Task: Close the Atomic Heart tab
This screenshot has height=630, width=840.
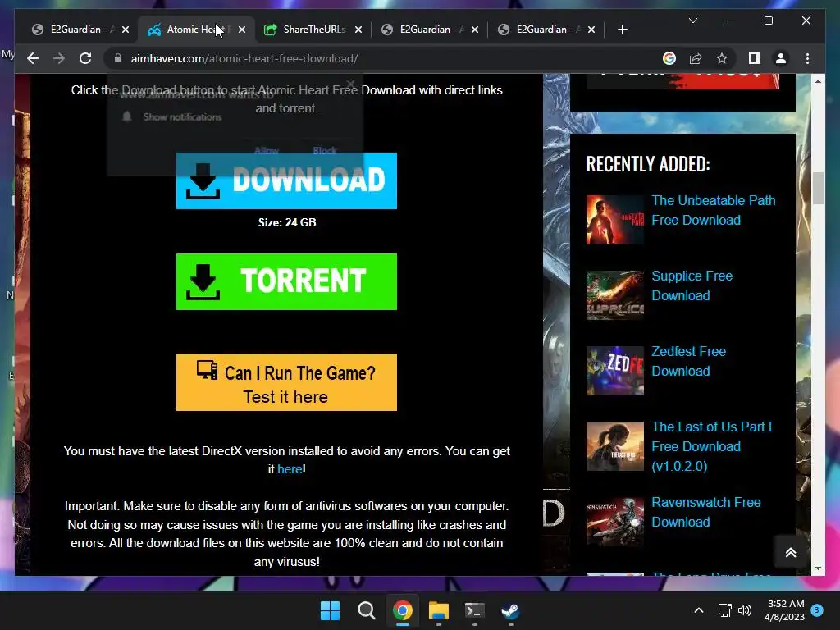Action: (242, 30)
